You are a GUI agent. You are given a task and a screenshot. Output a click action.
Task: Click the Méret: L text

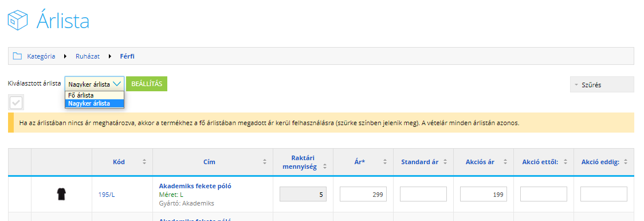(x=171, y=195)
